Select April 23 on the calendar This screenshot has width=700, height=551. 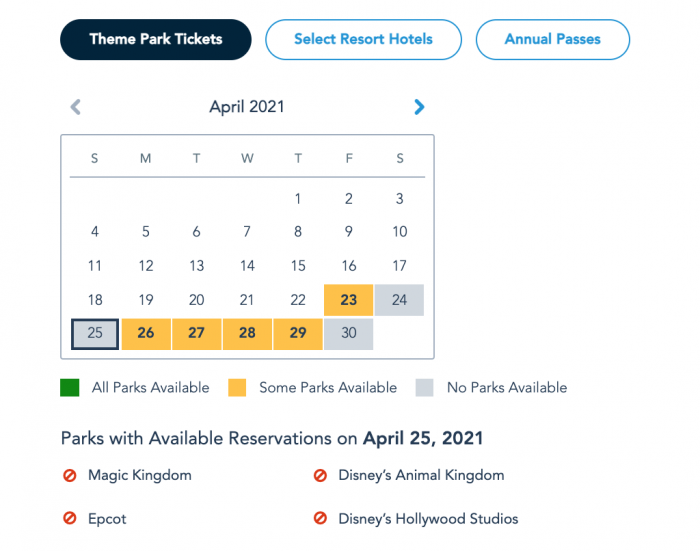(348, 300)
